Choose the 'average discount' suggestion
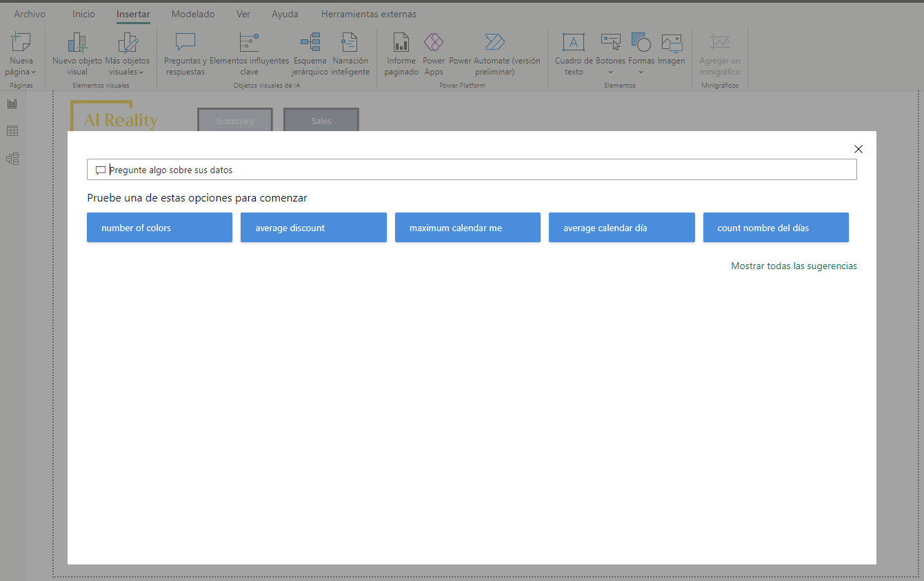This screenshot has width=924, height=581. [x=313, y=228]
